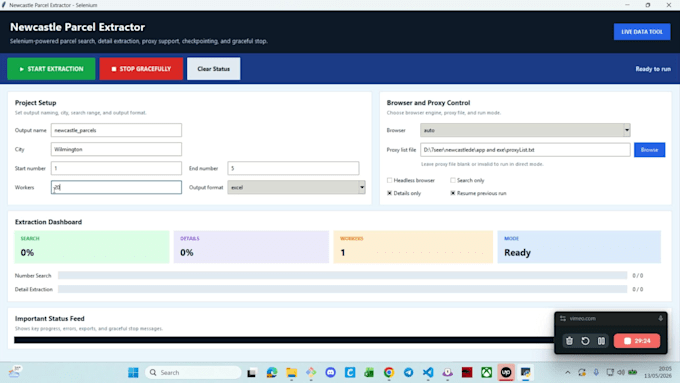Restart recording with the circular arrow icon

[x=585, y=341]
